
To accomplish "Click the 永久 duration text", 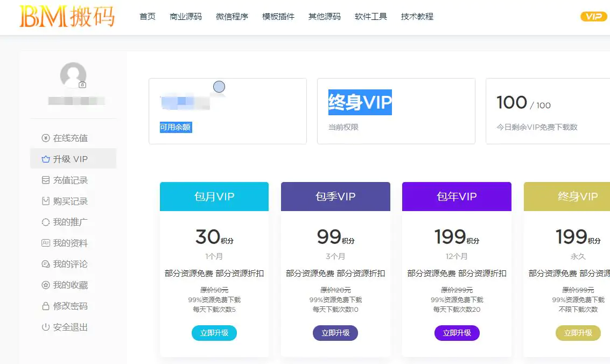I will pyautogui.click(x=578, y=257).
